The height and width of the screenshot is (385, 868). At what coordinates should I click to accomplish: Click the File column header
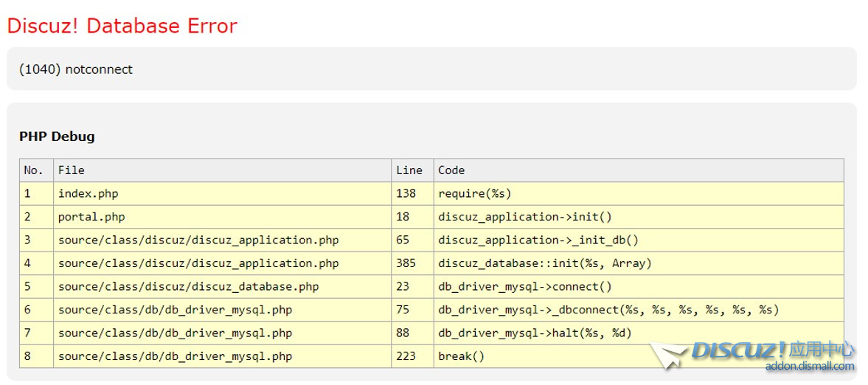tap(72, 170)
